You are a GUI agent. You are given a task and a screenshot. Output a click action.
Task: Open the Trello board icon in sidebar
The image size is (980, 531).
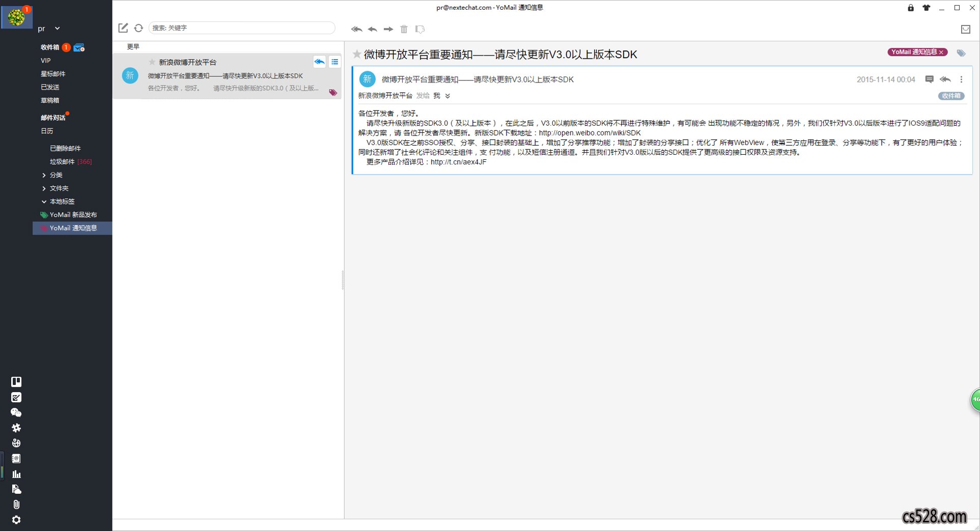pyautogui.click(x=16, y=382)
